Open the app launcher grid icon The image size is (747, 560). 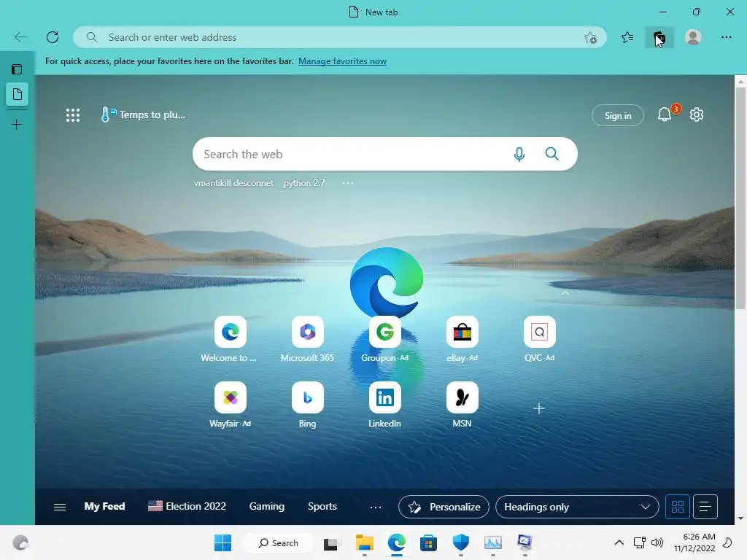(x=73, y=114)
